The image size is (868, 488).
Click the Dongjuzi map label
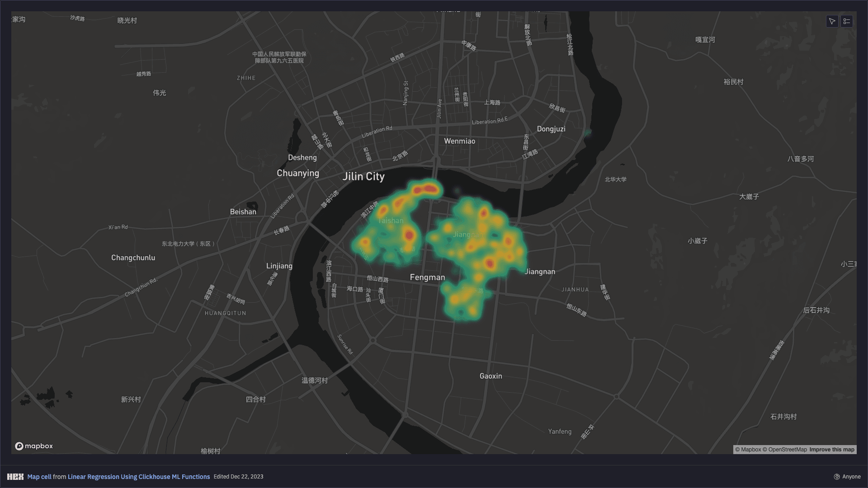(551, 129)
